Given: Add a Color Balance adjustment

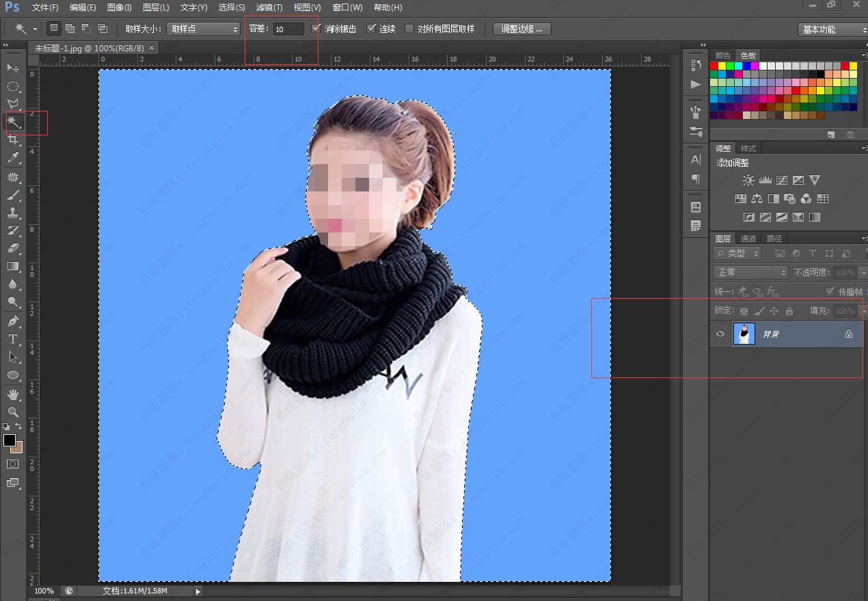Looking at the screenshot, I should [757, 199].
